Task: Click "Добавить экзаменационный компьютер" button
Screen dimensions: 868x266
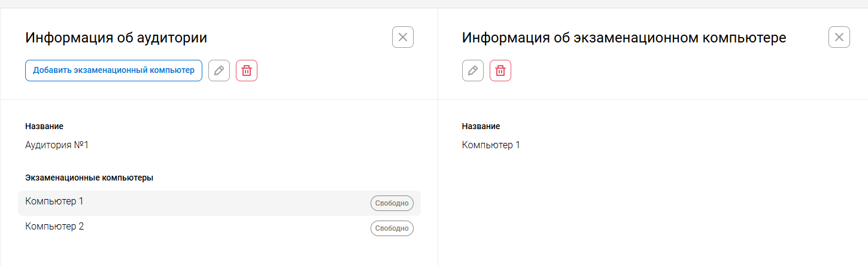Action: [114, 71]
